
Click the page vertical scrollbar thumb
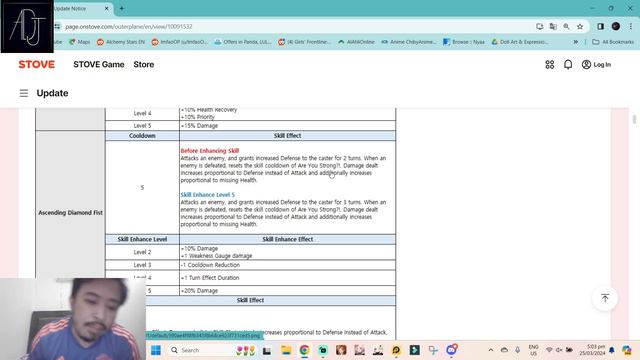(x=634, y=120)
